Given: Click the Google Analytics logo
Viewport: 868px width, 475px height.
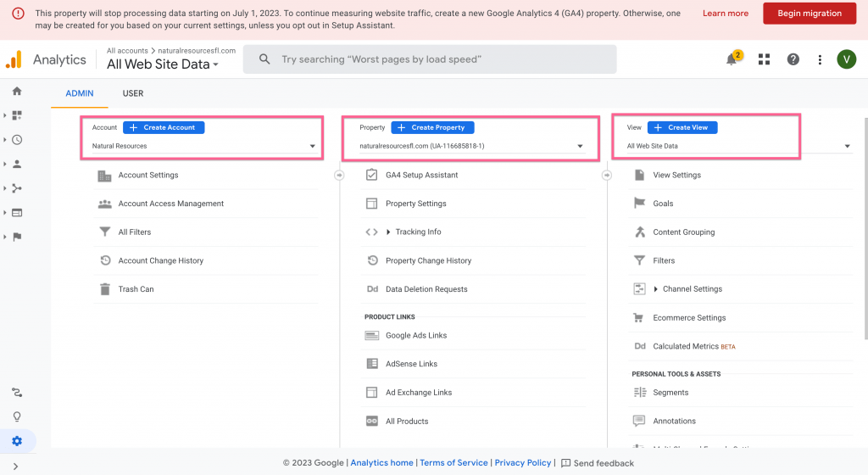Looking at the screenshot, I should pyautogui.click(x=14, y=59).
